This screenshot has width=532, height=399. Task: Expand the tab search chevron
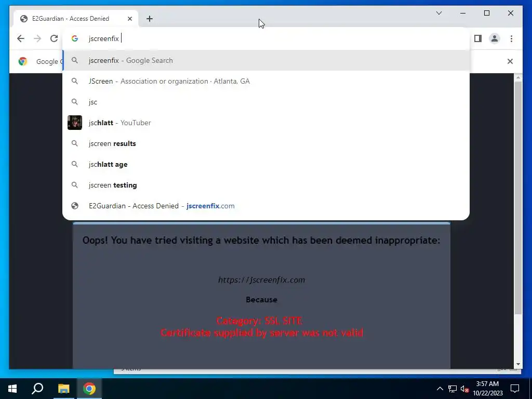pos(438,13)
